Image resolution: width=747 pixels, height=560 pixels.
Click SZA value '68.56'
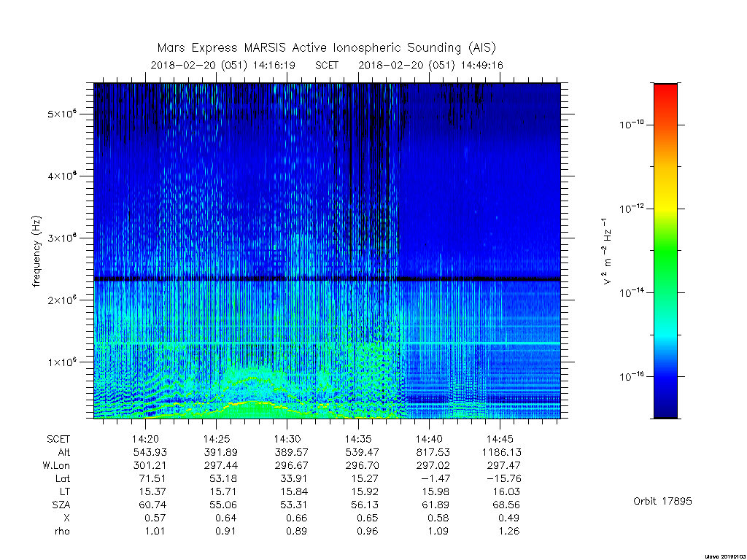click(506, 505)
